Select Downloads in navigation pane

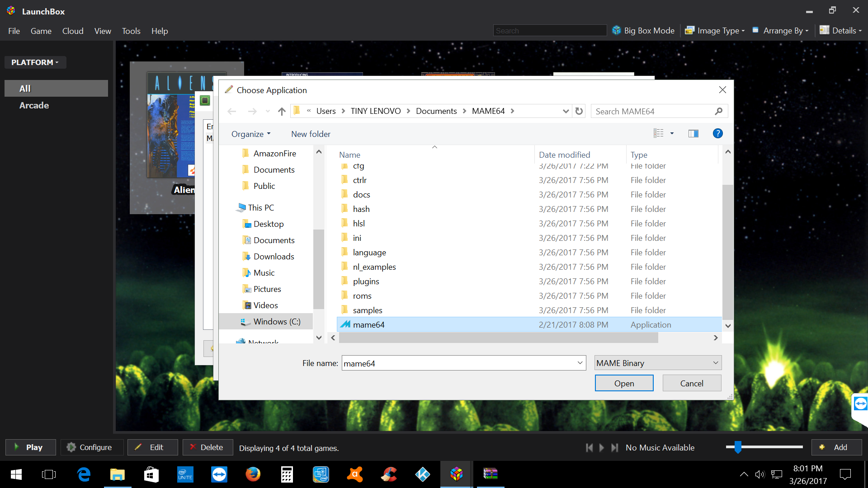tap(274, 256)
